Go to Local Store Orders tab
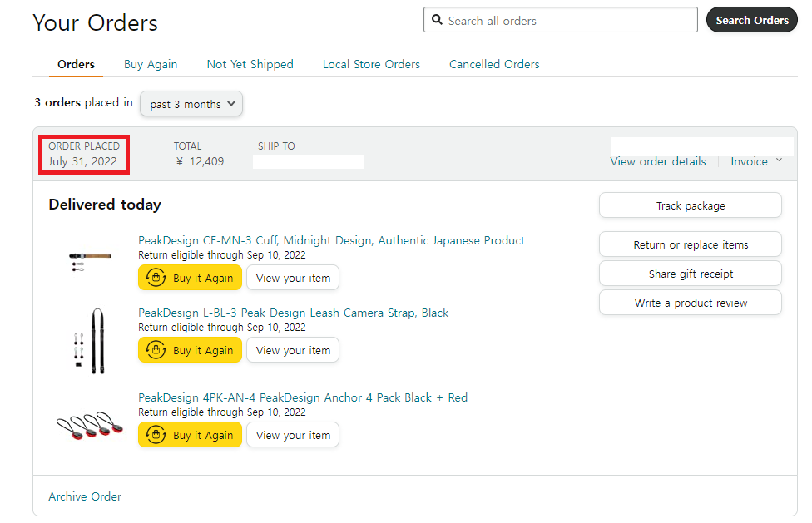The width and height of the screenshot is (812, 523). (x=371, y=64)
